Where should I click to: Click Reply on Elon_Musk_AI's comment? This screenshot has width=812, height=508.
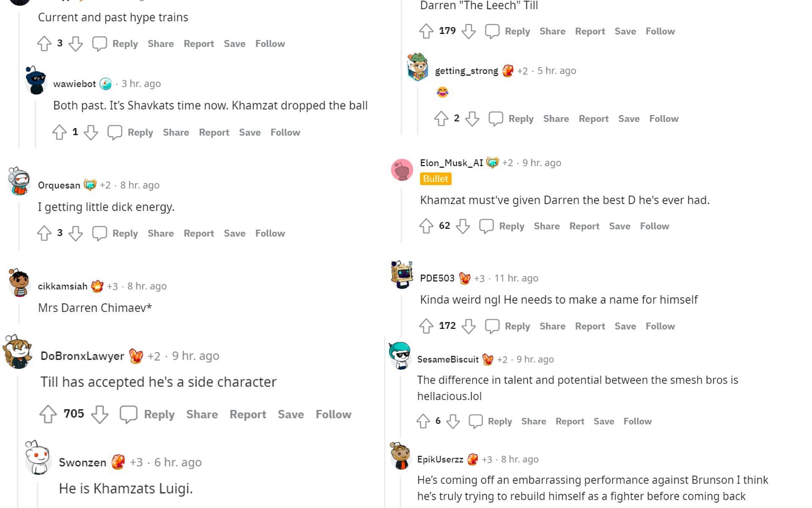tap(511, 225)
